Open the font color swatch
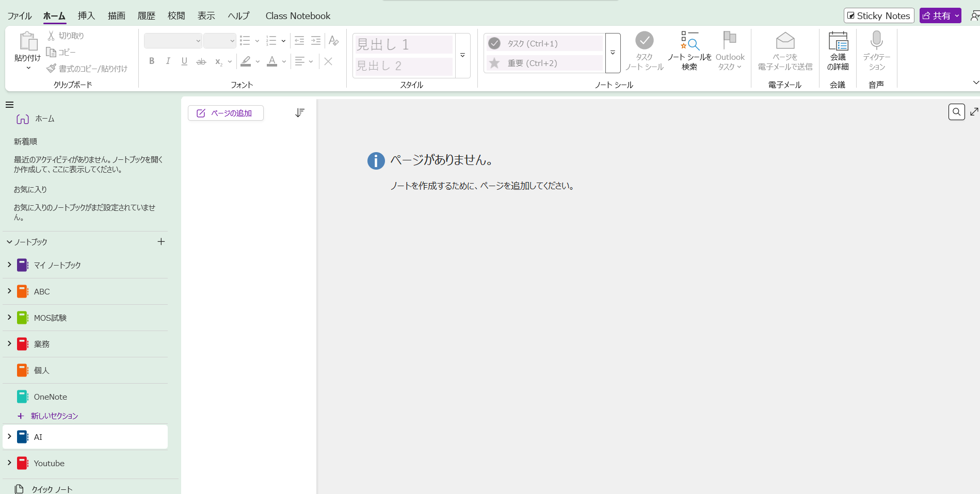This screenshot has height=494, width=980. click(272, 61)
